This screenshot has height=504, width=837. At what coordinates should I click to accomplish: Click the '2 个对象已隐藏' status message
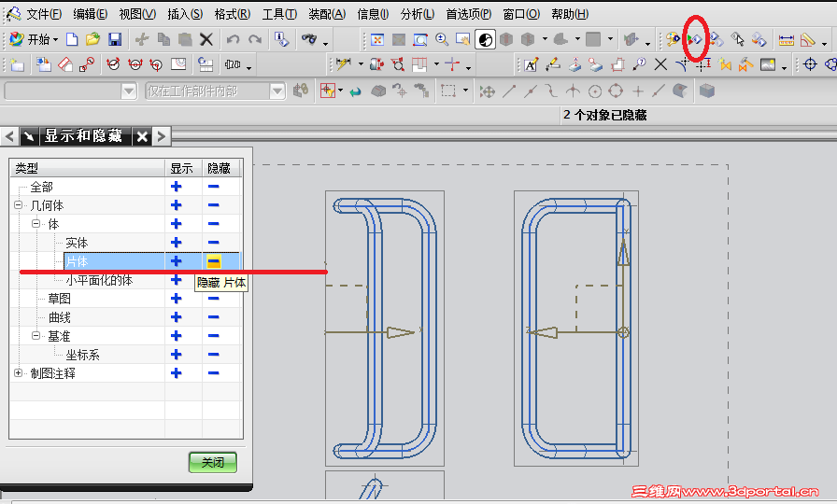tap(604, 115)
